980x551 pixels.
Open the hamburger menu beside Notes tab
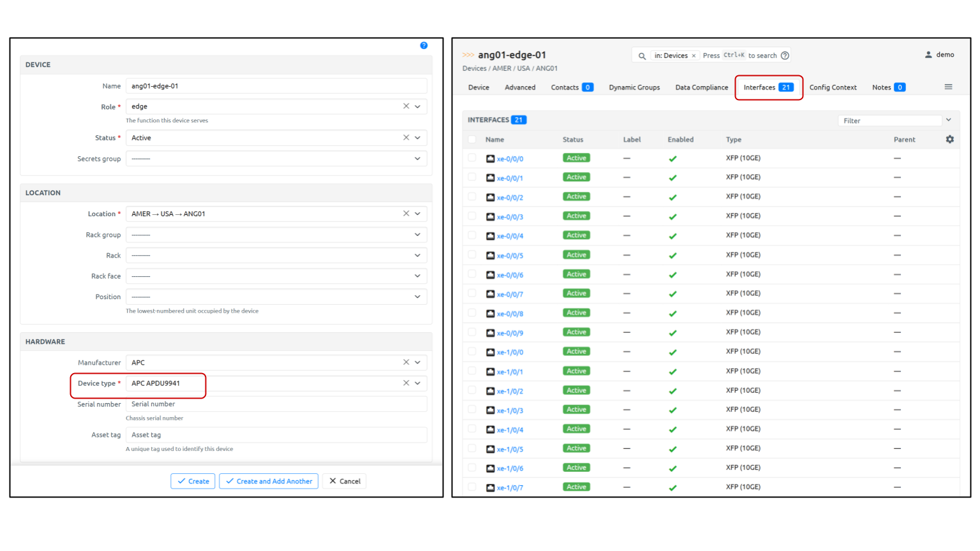click(948, 87)
